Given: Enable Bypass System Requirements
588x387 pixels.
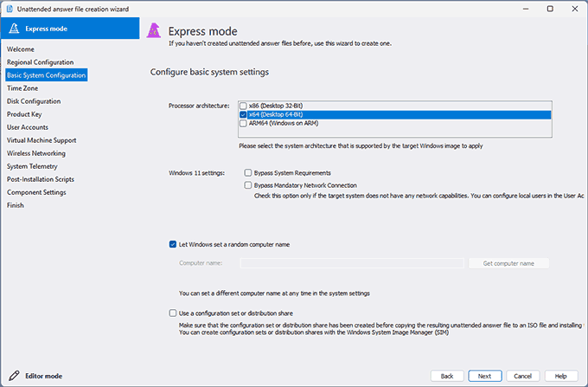Looking at the screenshot, I should pos(248,172).
